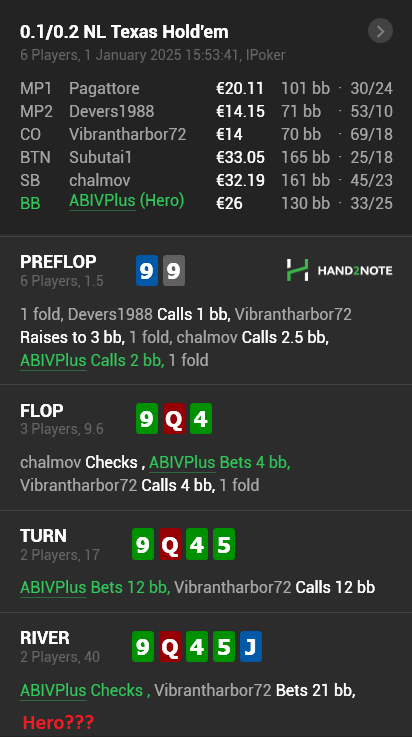412x737 pixels.
Task: Click the green 9 card on river row
Action: pyautogui.click(x=143, y=646)
